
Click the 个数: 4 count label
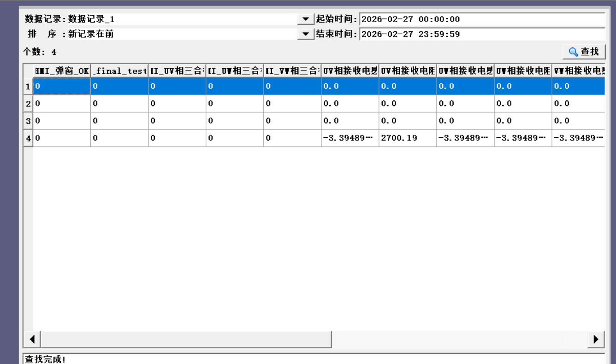pyautogui.click(x=40, y=52)
